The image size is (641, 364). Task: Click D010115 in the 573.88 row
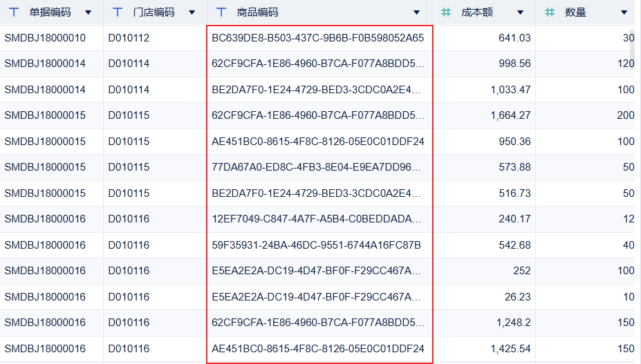pyautogui.click(x=129, y=167)
